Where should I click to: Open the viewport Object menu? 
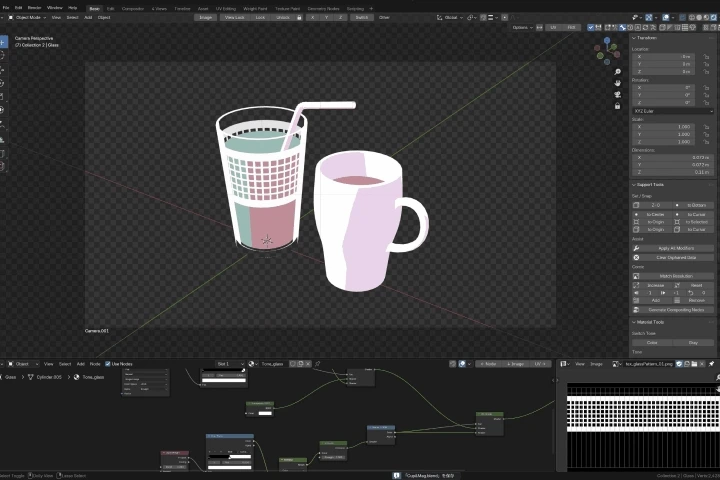pyautogui.click(x=104, y=17)
